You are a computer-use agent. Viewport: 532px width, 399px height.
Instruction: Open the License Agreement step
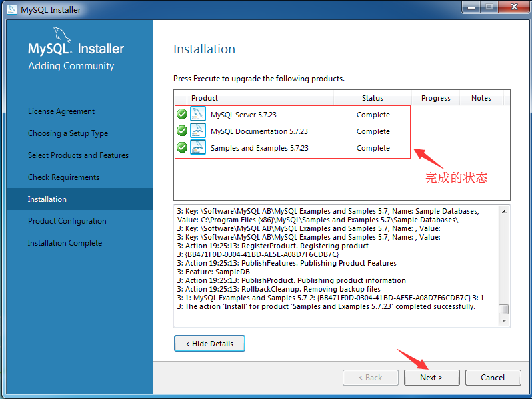coord(61,111)
